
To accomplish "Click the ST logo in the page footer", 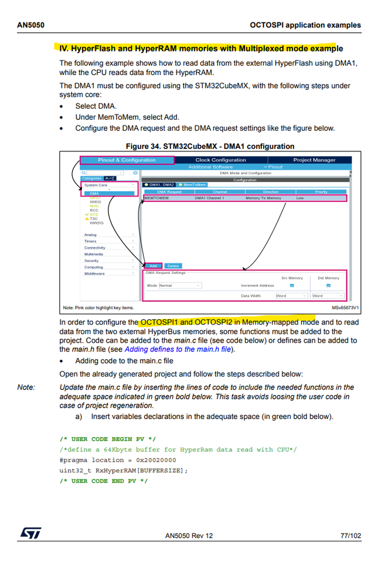I will 30,533.
